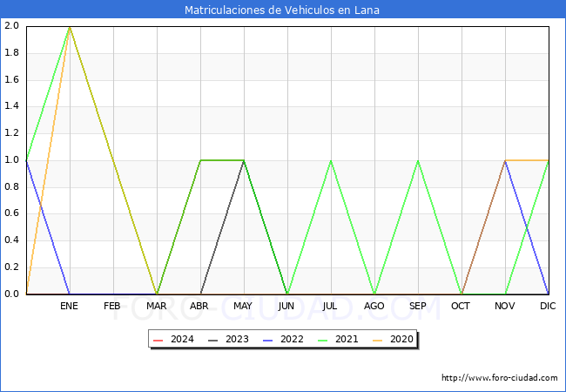The width and height of the screenshot is (566, 392).
Task: Click the 0.8 value on the y-axis
Action: 11,186
